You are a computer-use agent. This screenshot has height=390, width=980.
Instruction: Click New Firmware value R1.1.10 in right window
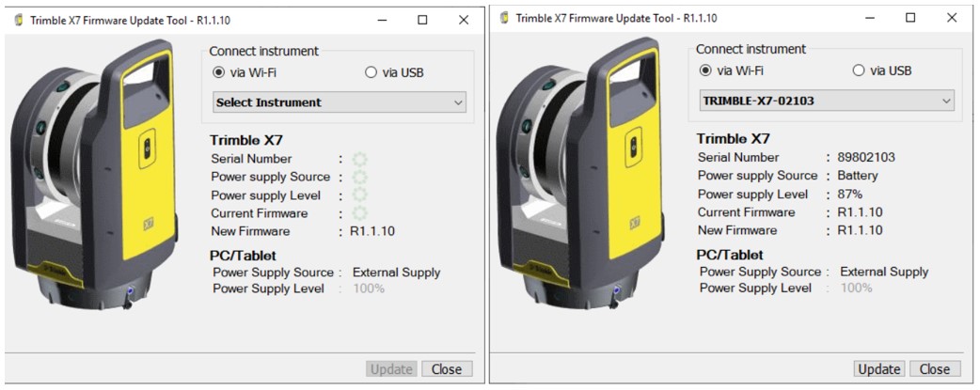(x=860, y=230)
